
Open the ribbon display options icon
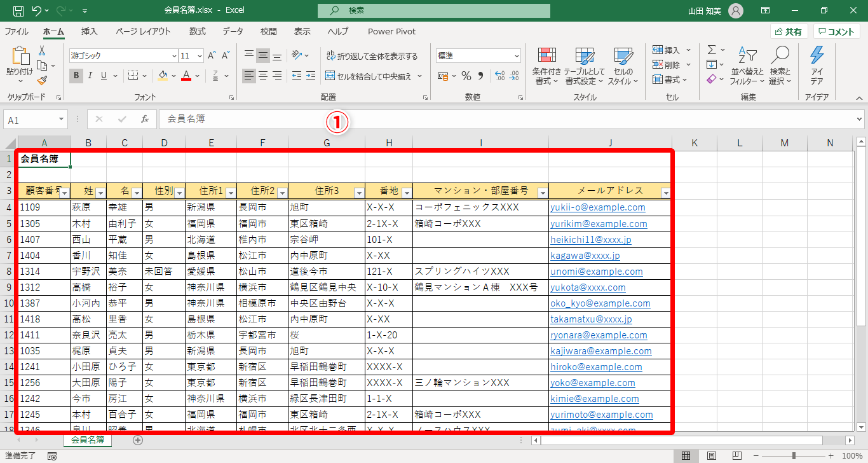pos(766,10)
